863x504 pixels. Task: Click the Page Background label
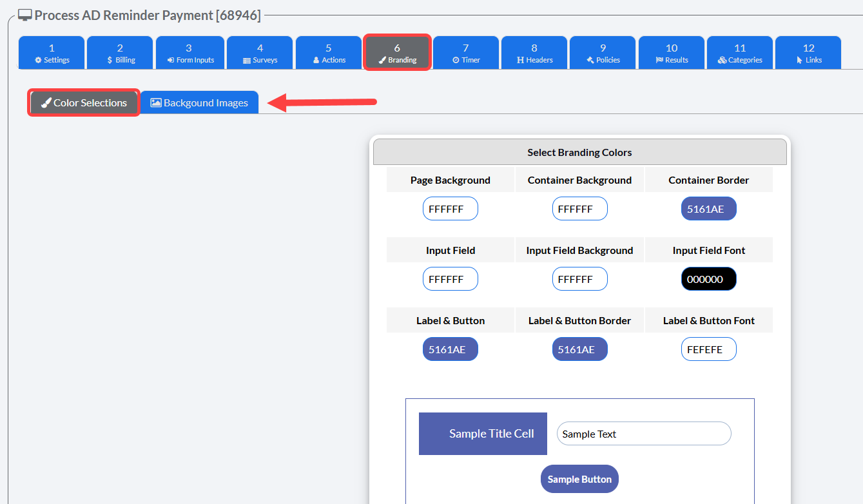click(451, 180)
